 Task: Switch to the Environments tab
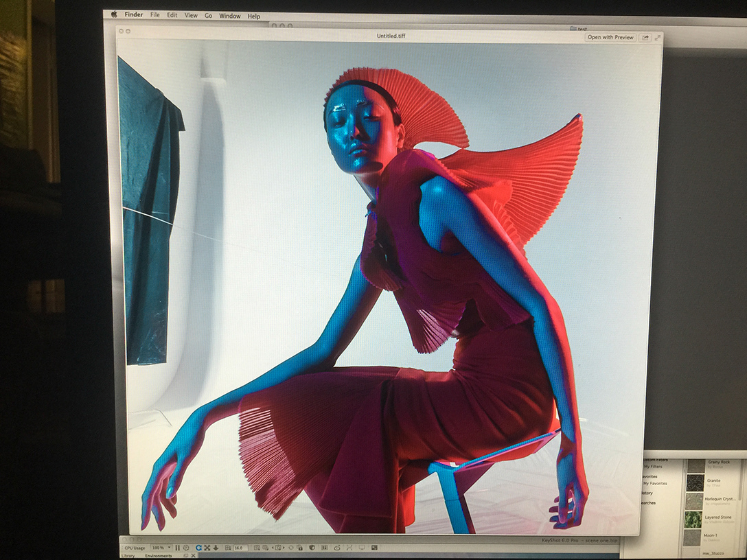(159, 556)
